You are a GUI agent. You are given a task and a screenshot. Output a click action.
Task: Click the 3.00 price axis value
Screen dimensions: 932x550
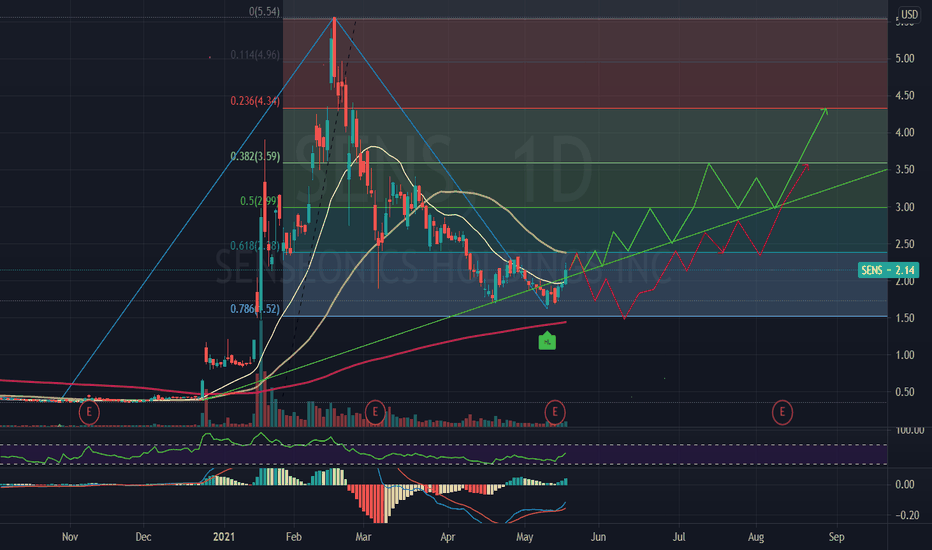pyautogui.click(x=905, y=207)
